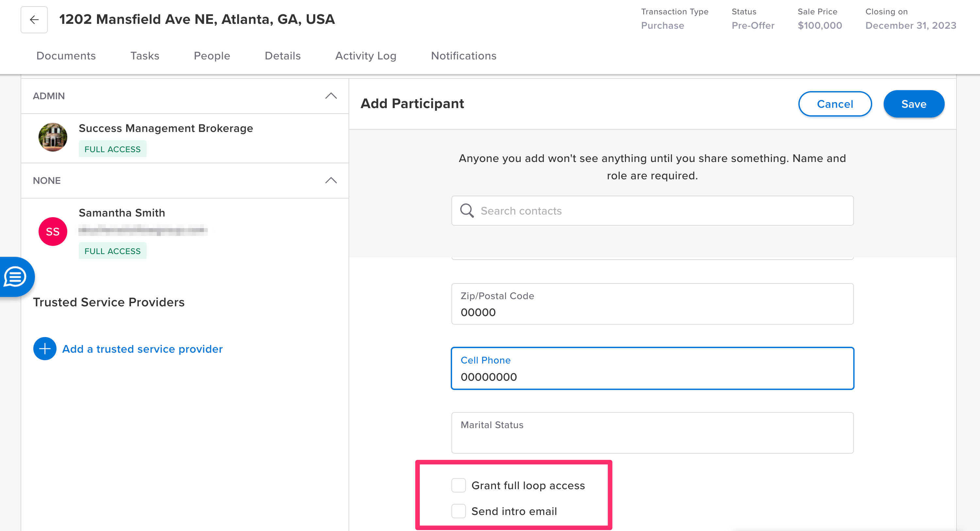Click Samantha Smith's SS avatar
This screenshot has height=531, width=980.
pos(53,231)
